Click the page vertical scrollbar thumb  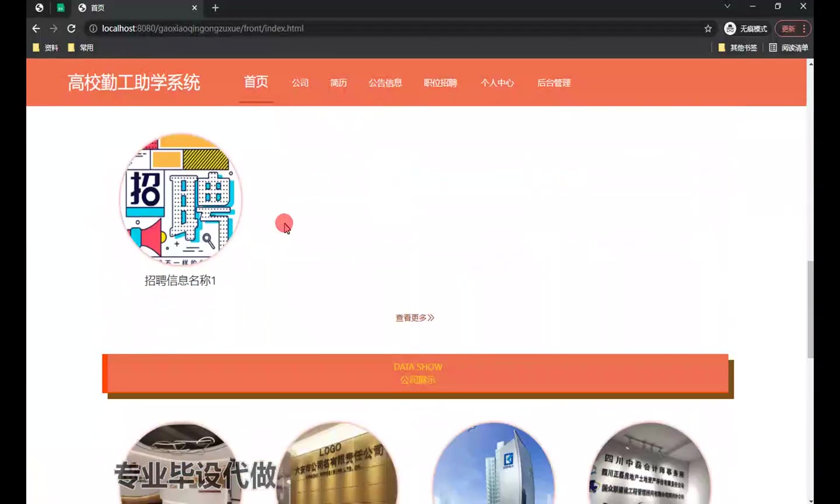point(810,309)
